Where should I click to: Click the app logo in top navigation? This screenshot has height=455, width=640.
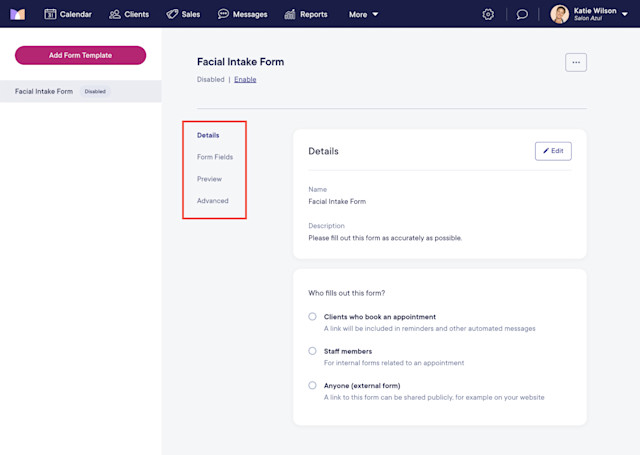[18, 14]
